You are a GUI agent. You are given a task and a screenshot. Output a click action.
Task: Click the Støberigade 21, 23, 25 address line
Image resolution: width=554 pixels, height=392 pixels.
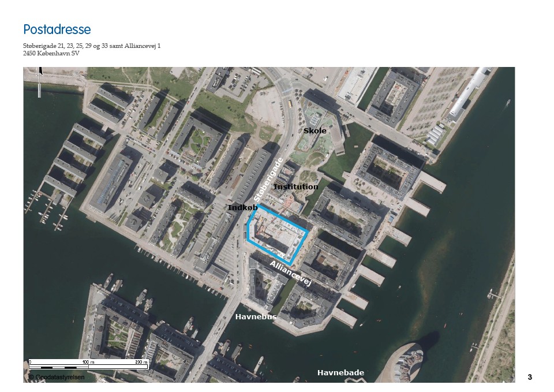(x=92, y=46)
